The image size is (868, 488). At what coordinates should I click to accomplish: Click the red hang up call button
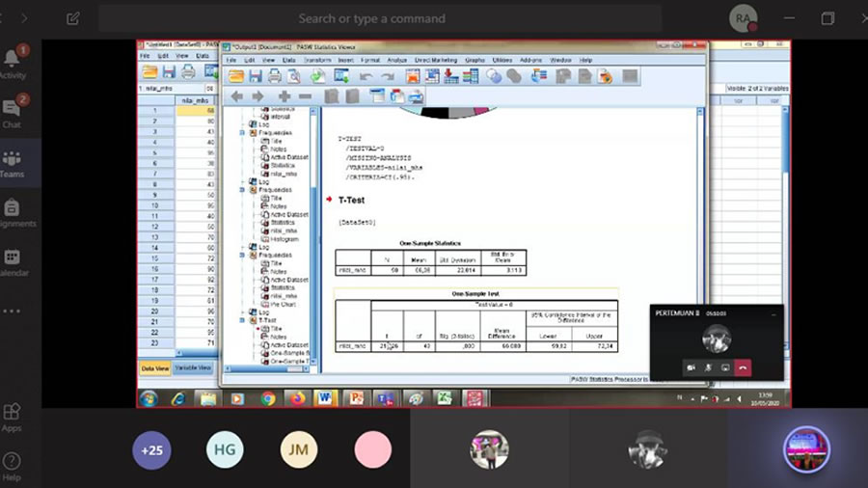coord(742,367)
